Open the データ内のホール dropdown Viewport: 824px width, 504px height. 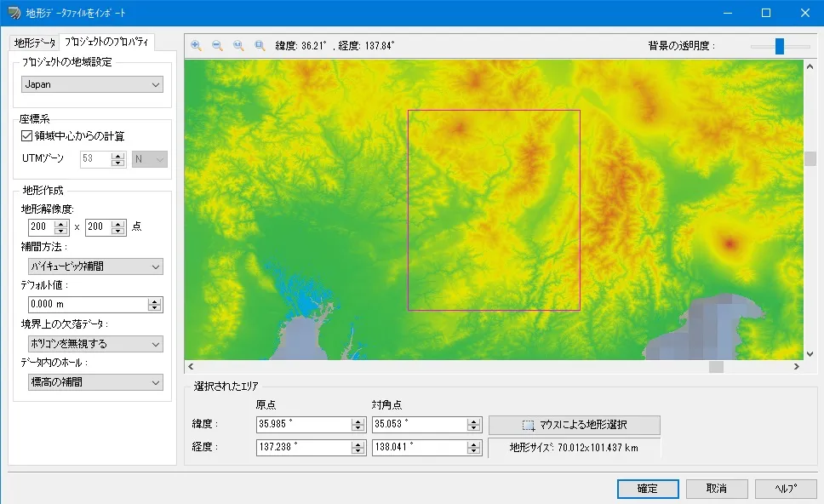[92, 383]
